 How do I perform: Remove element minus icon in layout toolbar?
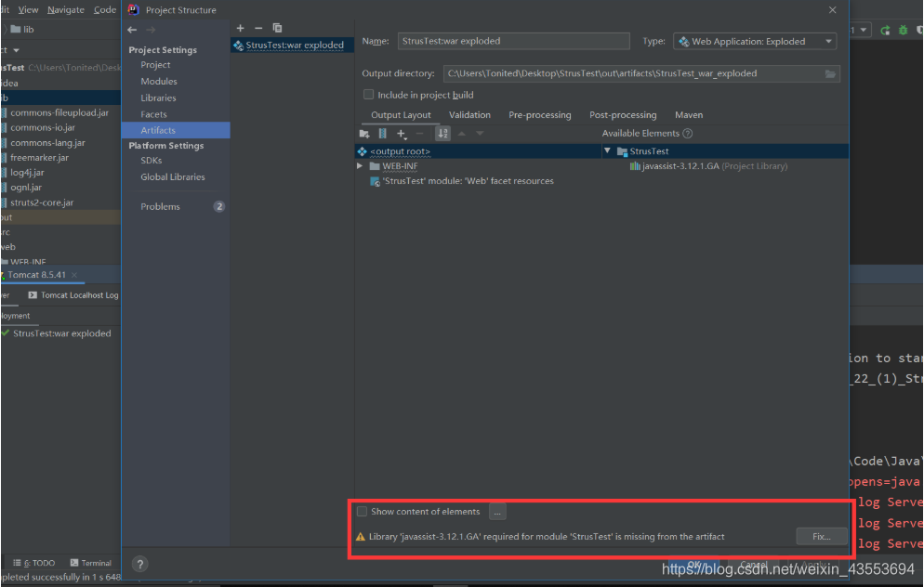[419, 134]
